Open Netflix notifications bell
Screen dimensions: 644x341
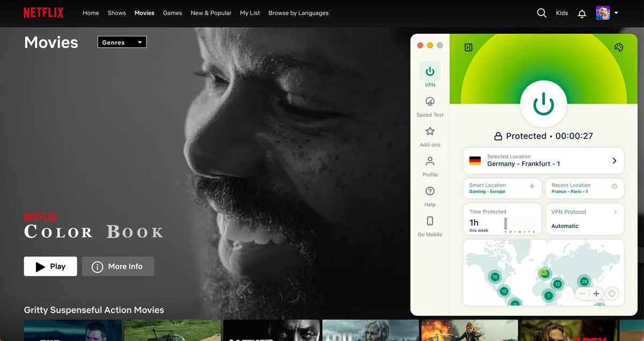[582, 13]
